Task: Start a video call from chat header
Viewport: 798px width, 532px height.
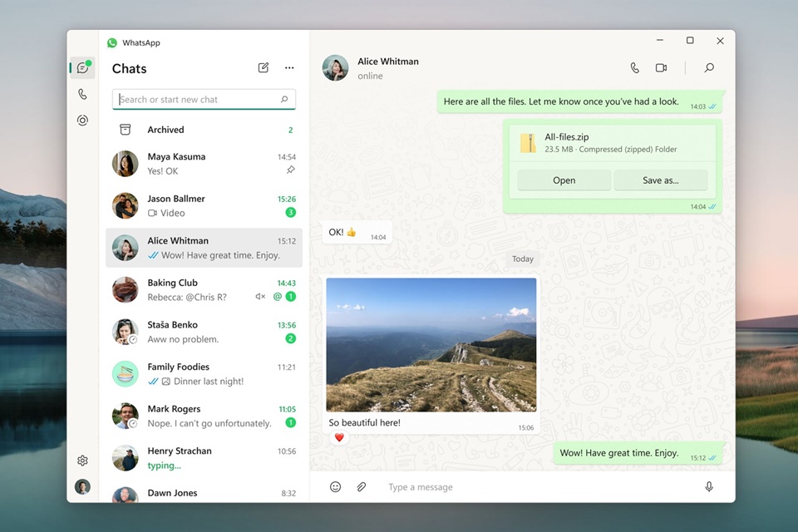Action: [663, 67]
